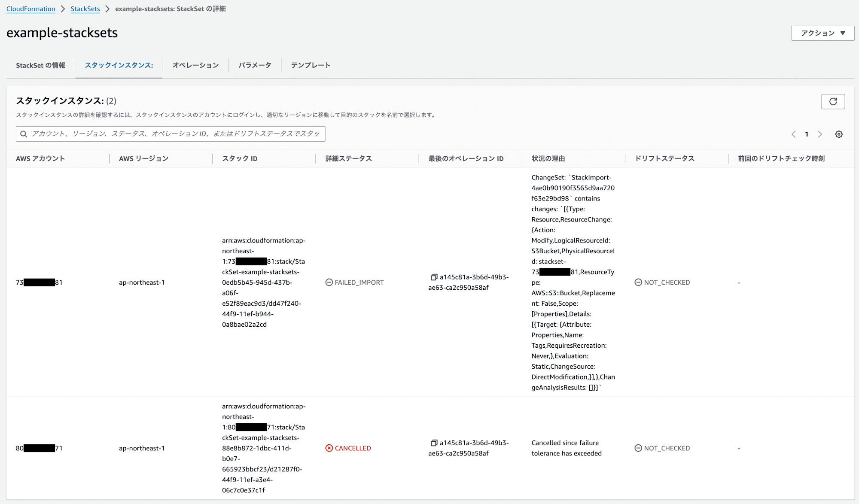Click NOT_CHECKED text in second row
Viewport: 859px width, 504px height.
(x=667, y=448)
